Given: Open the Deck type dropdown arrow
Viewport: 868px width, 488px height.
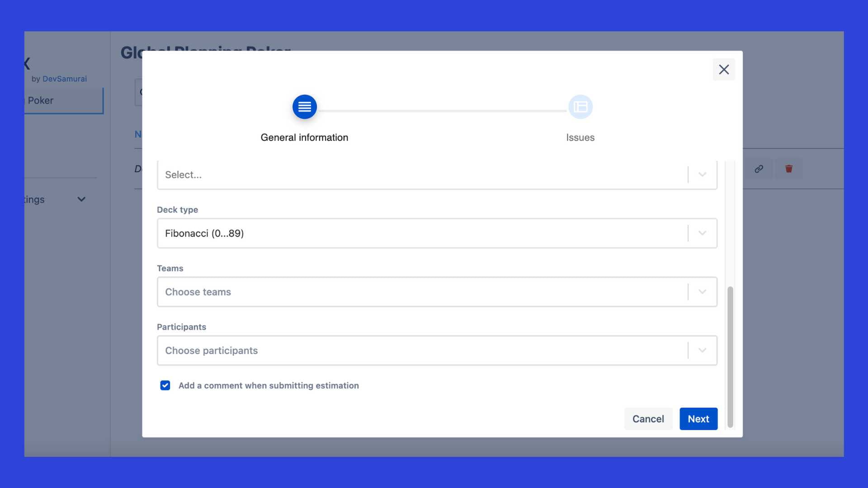Looking at the screenshot, I should 702,233.
